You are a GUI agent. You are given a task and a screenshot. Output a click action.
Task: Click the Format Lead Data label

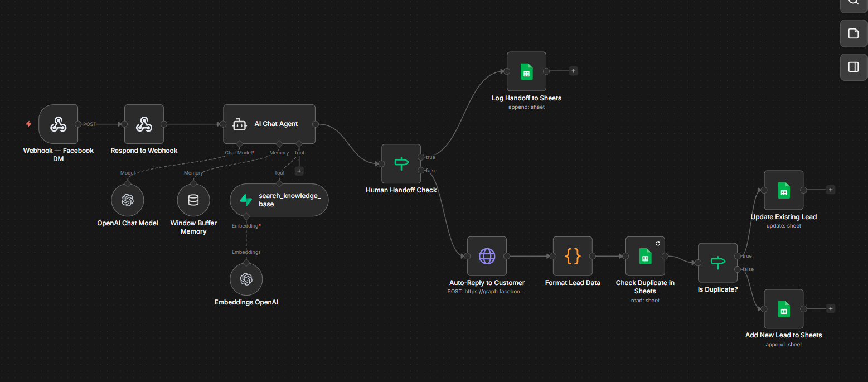(x=573, y=283)
